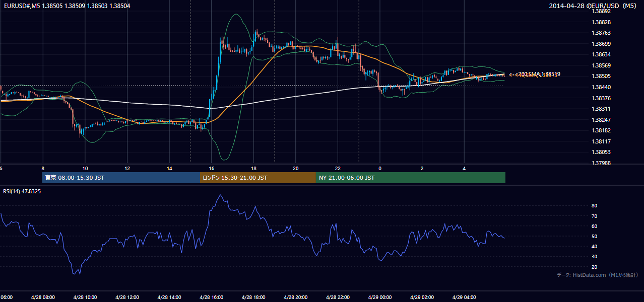Click price axis label 1.38182
Image resolution: width=644 pixels, height=302 pixels.
click(602, 130)
